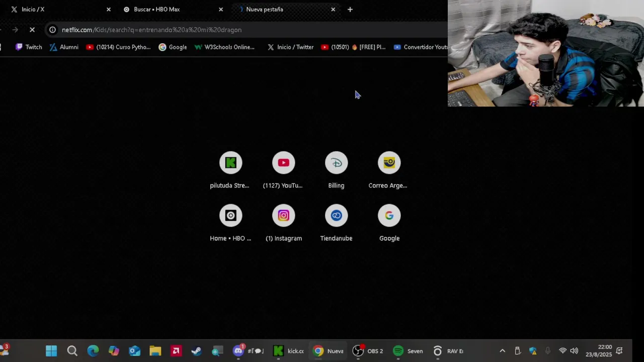Stop loading the page
Image resolution: width=644 pixels, height=362 pixels.
[32, 30]
